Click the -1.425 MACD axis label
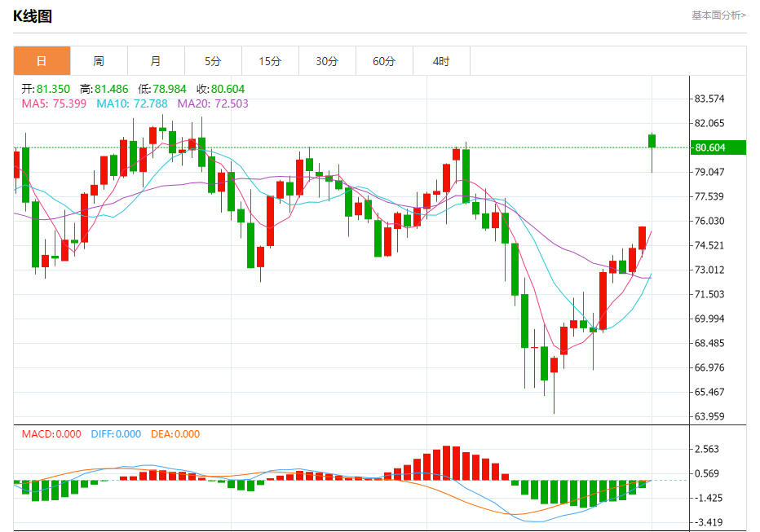This screenshot has width=760, height=532. tap(707, 498)
